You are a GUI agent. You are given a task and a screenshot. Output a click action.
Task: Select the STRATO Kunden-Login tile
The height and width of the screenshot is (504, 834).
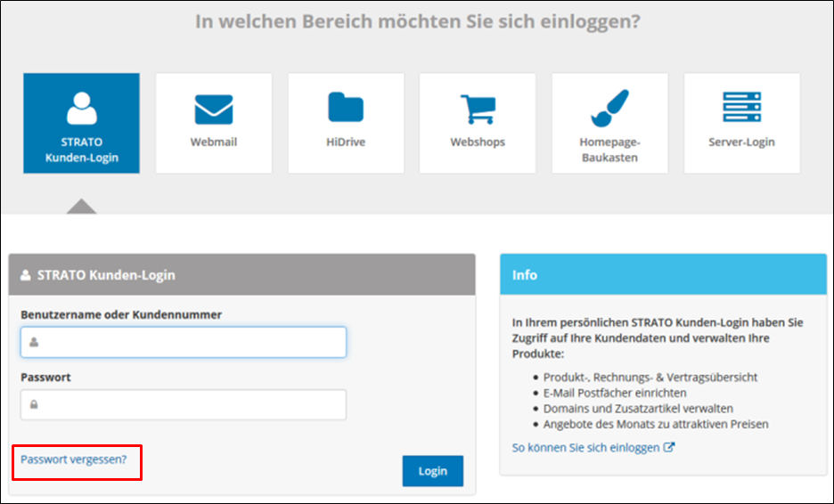[x=81, y=124]
